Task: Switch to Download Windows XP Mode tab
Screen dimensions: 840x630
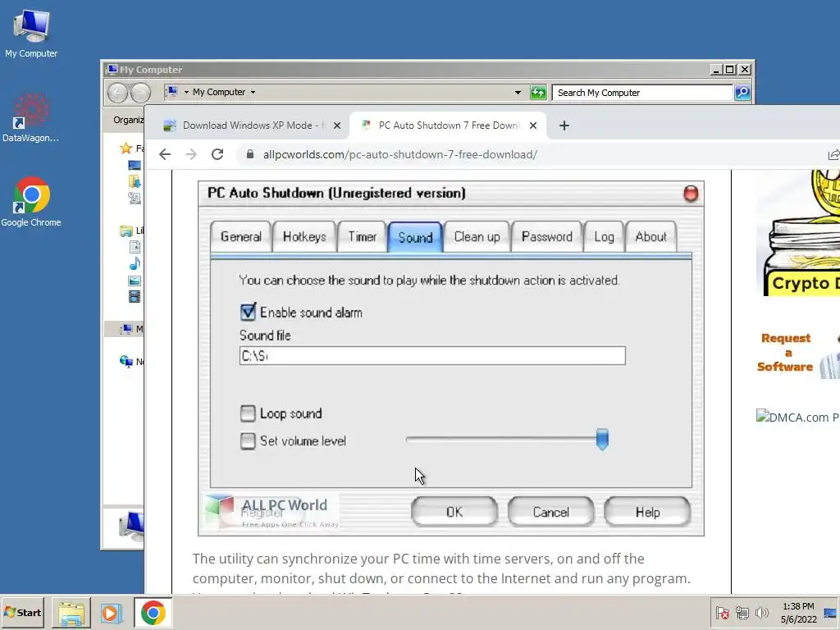Action: click(x=252, y=126)
